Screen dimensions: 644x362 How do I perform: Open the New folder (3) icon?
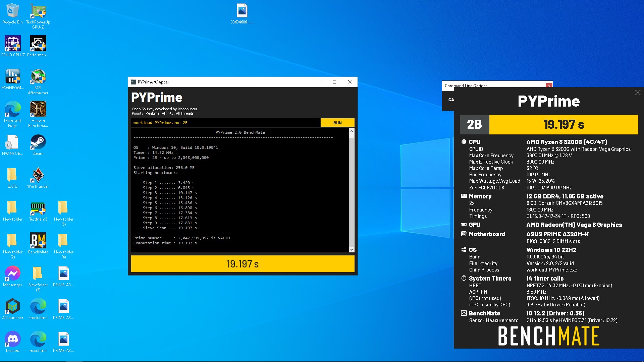pos(38,279)
